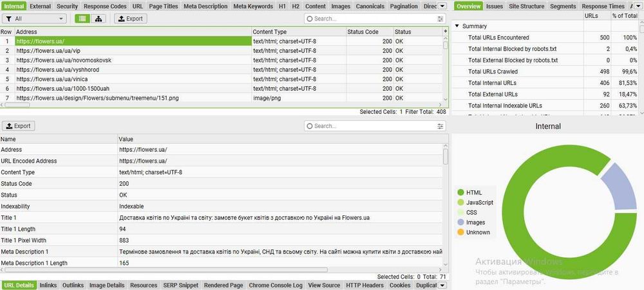Screen dimensions: 644x290
Task: Open the Segments tab
Action: coord(563,6)
